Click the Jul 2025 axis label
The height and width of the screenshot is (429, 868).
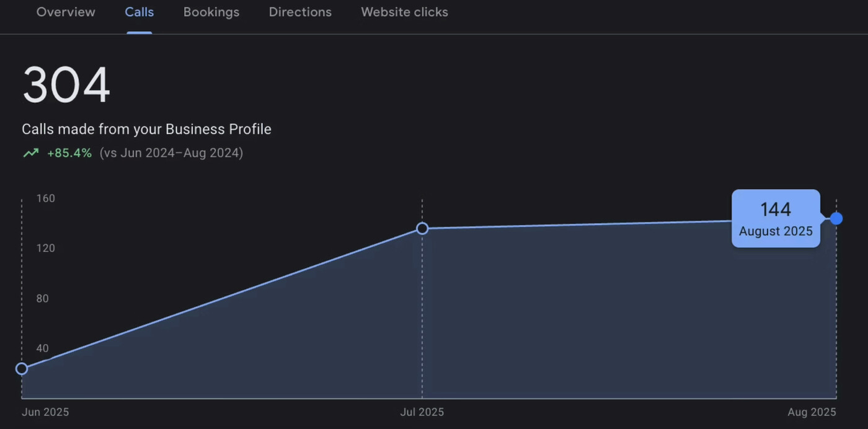[x=422, y=412]
